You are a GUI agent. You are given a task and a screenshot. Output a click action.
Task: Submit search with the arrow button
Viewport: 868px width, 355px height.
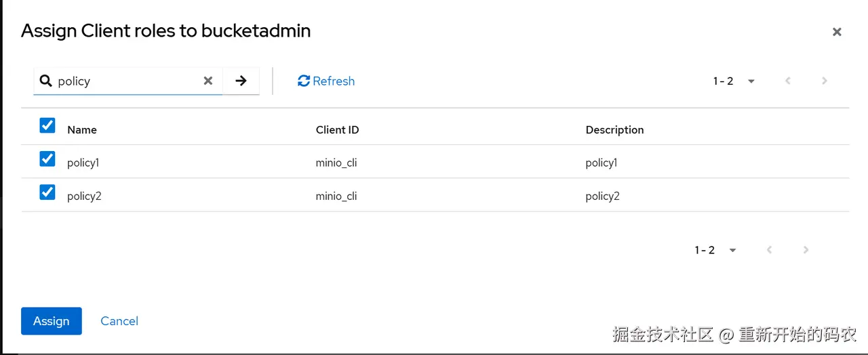[241, 81]
